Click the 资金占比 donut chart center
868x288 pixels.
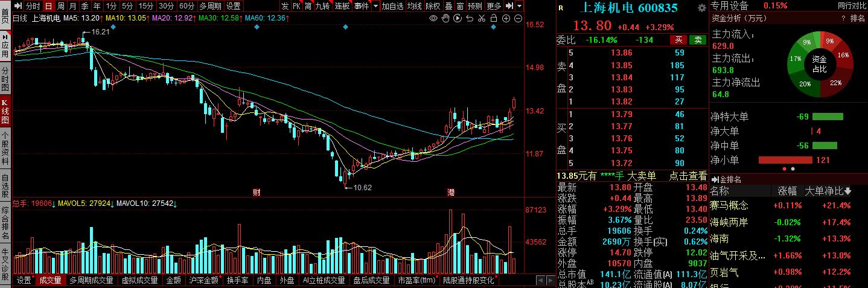point(819,63)
